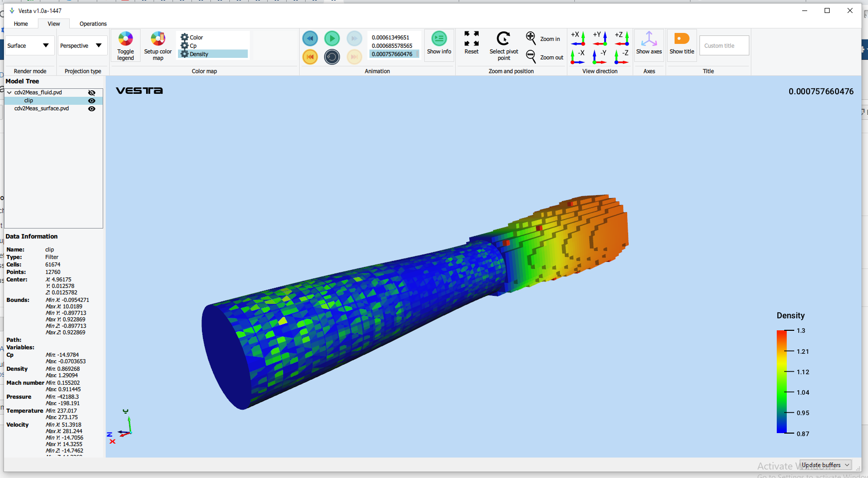Click the gear icon beside Density
Screen dimensions: 868x478
point(184,54)
